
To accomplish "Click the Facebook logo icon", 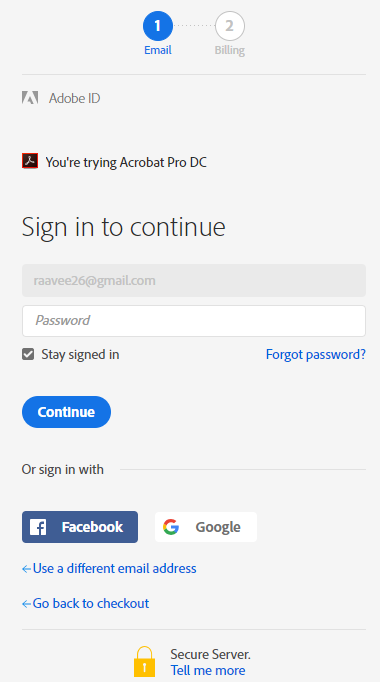I will pyautogui.click(x=38, y=527).
